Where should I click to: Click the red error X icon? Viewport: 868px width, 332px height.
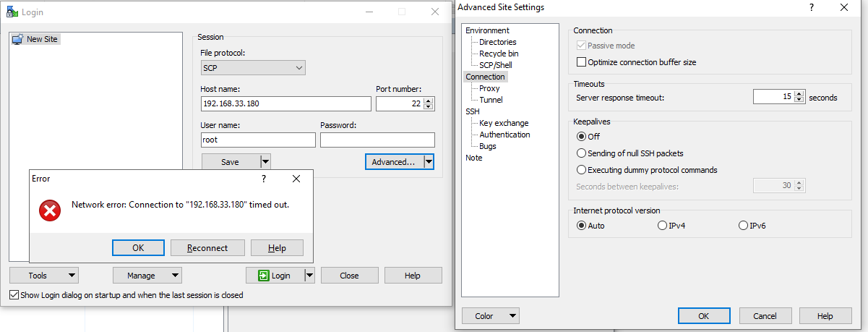click(x=49, y=210)
